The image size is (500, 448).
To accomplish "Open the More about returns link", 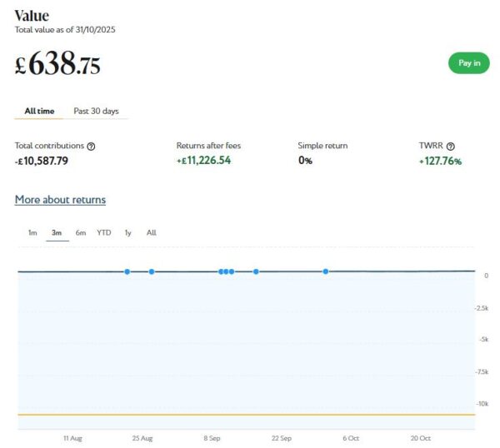I will tap(60, 200).
